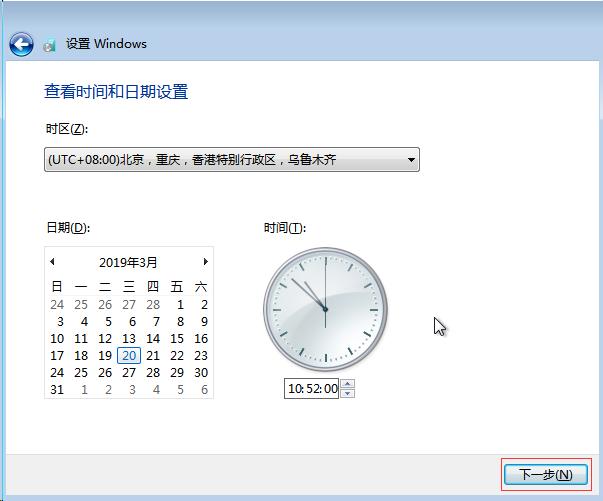Select March 22 in the calendar

(177, 356)
